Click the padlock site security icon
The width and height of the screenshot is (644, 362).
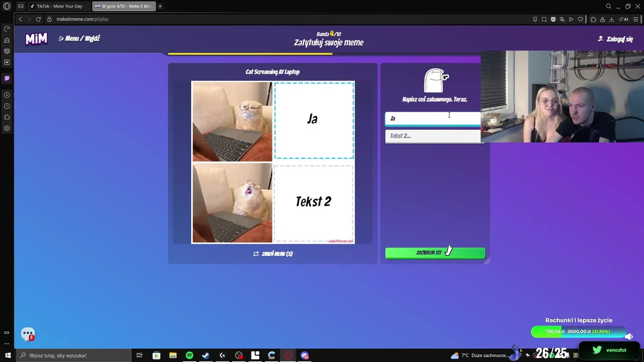(49, 19)
